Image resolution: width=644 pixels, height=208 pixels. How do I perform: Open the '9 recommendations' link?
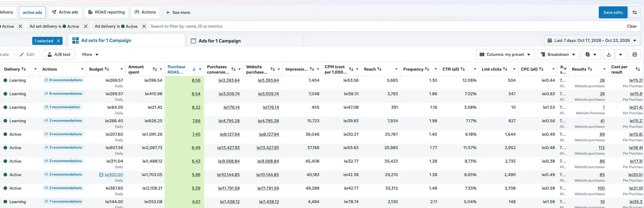[63, 80]
